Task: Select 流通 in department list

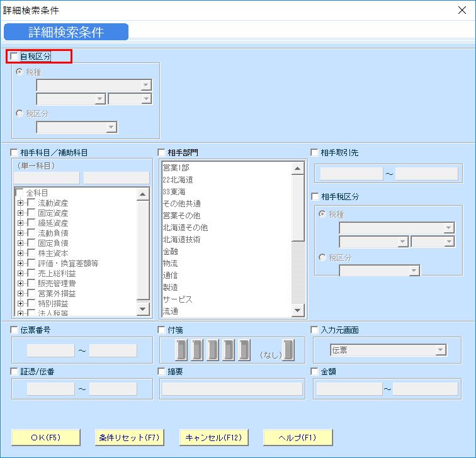Action: [x=227, y=311]
